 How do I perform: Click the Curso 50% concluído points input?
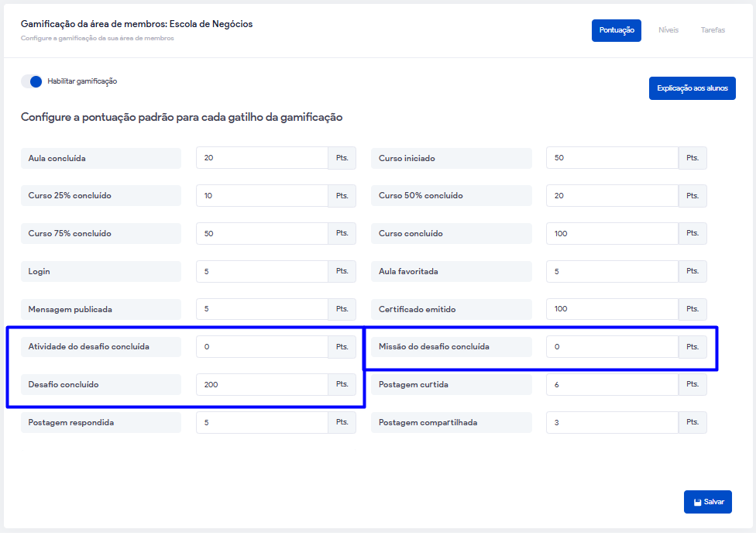pyautogui.click(x=612, y=196)
